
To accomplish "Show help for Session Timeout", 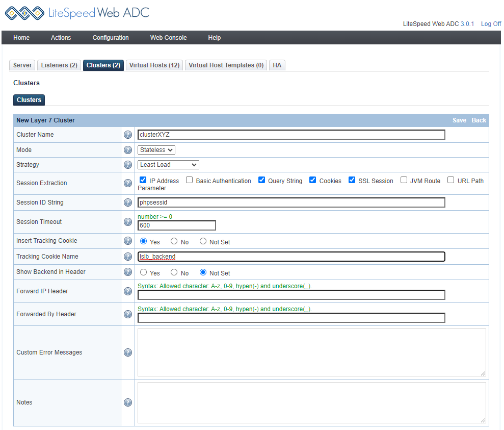I will 128,222.
